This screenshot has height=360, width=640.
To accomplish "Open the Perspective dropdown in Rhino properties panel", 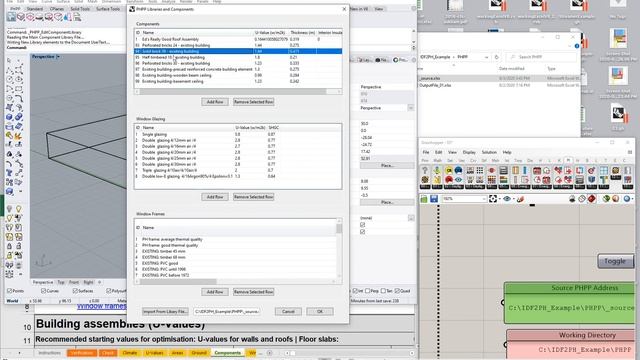I will pyautogui.click(x=411, y=108).
